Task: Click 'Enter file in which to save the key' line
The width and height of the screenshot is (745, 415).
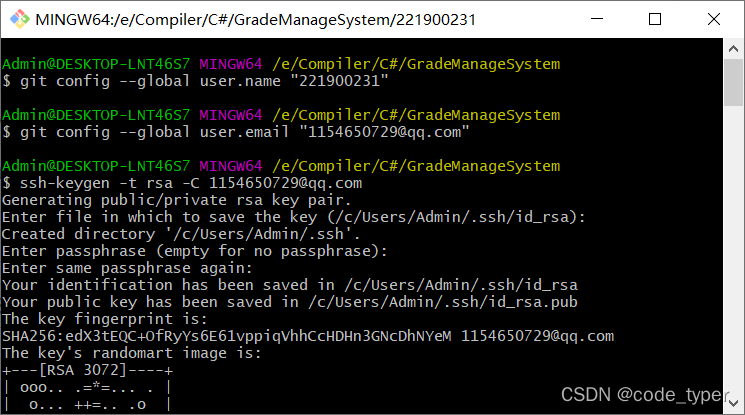Action: point(294,217)
